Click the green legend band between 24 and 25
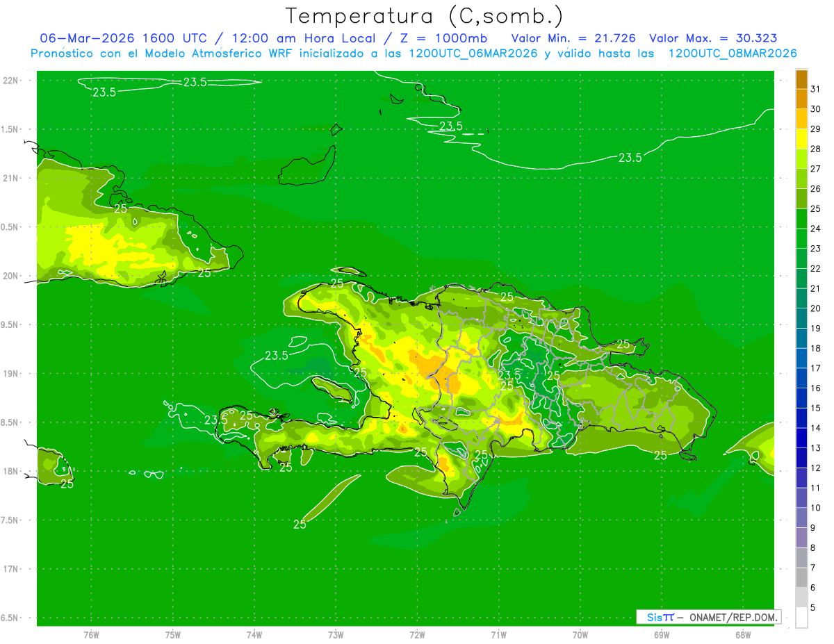834x644 pixels. 801,219
